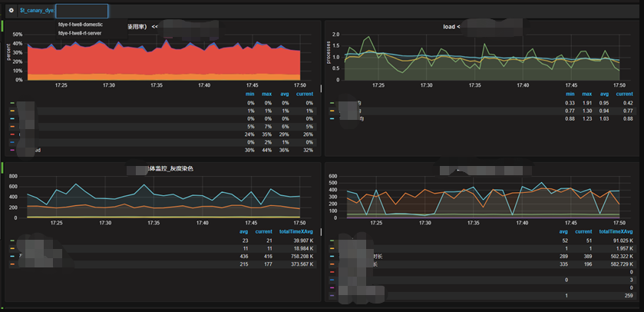Viewport: 644px width, 312px height.
Task: Sort CPU percent legend by current column
Action: pos(304,94)
